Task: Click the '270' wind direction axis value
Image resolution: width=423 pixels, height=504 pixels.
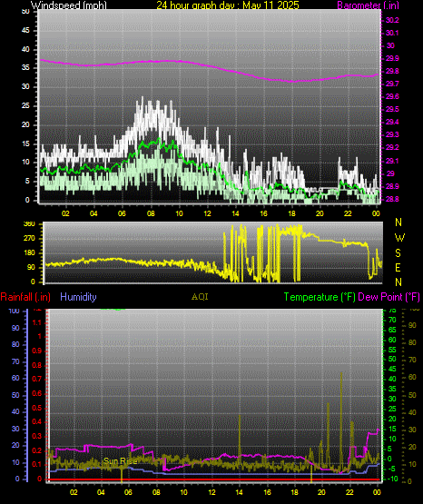Action: click(29, 239)
